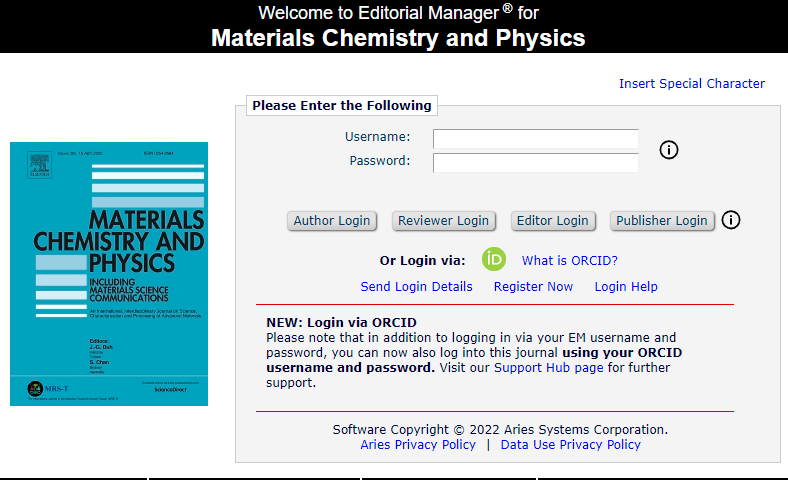Open the Aries Privacy Policy link

pyautogui.click(x=418, y=445)
